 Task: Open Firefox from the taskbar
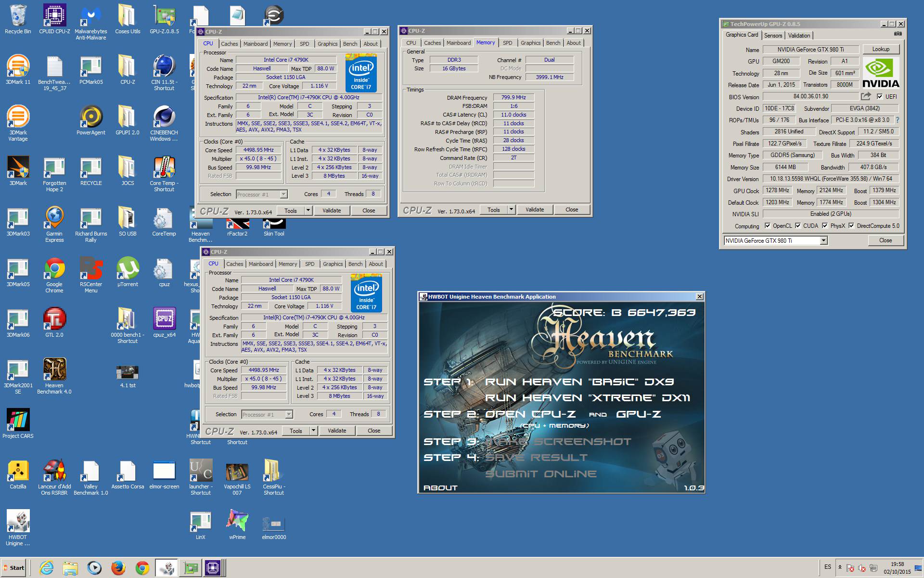pyautogui.click(x=118, y=568)
